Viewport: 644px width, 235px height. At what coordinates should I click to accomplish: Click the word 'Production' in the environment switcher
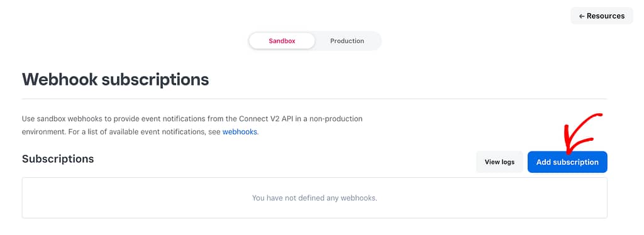347,41
